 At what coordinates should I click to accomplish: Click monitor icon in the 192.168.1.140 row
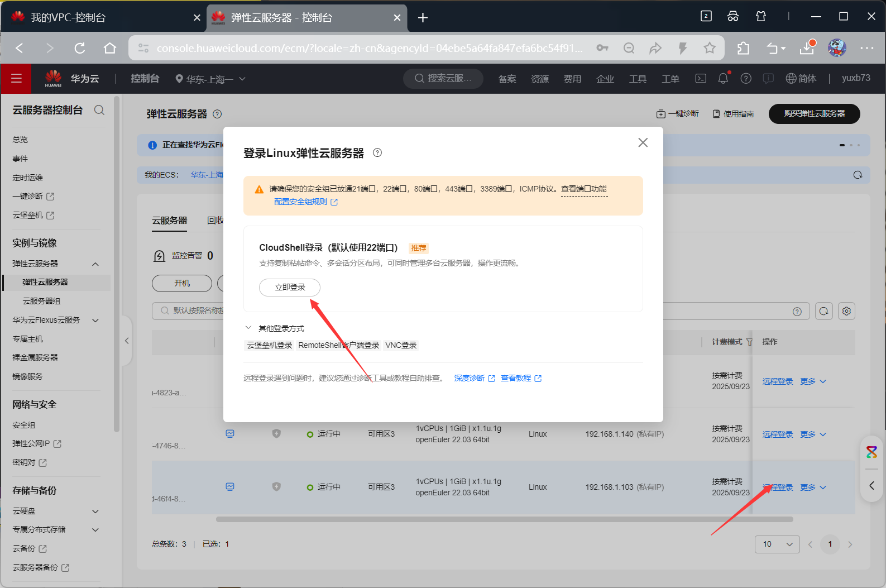coord(230,434)
